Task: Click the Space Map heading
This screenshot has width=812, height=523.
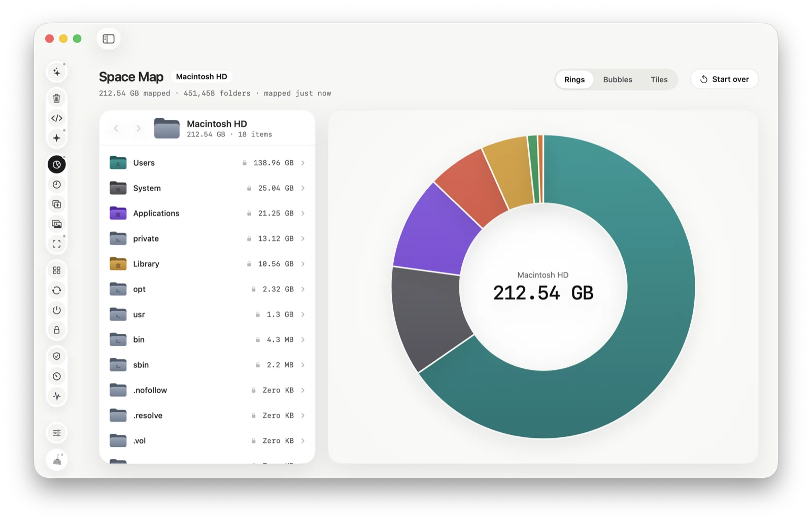Action: click(x=131, y=77)
